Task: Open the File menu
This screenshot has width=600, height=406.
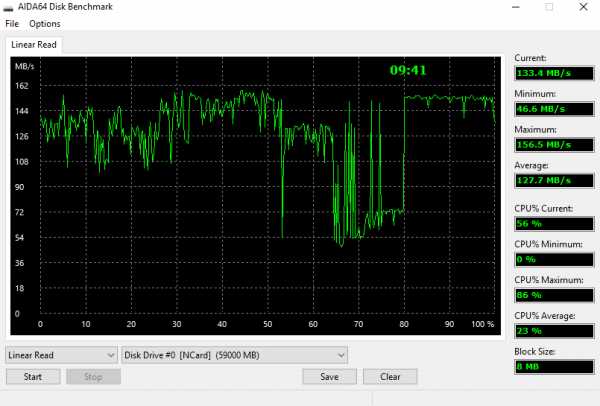Action: [x=12, y=24]
